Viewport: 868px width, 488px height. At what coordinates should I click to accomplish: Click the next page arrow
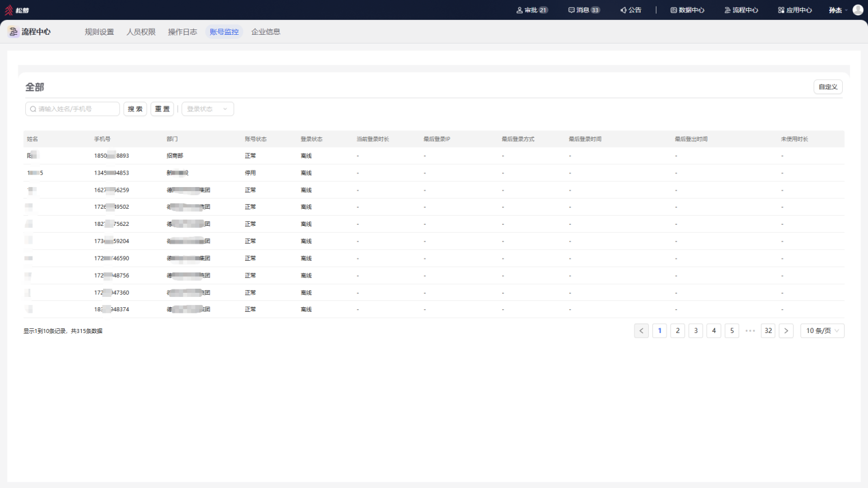[786, 330]
